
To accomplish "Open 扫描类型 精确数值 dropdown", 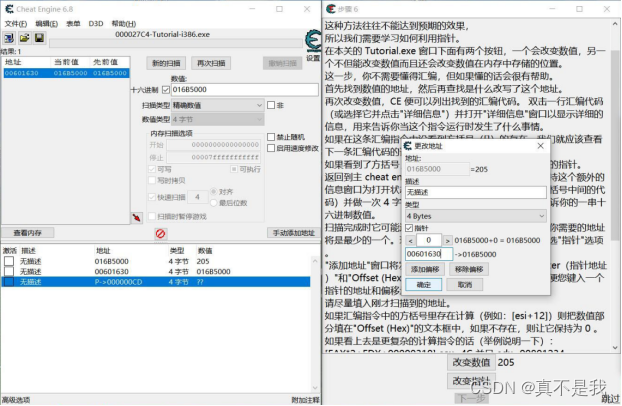I will (x=218, y=105).
